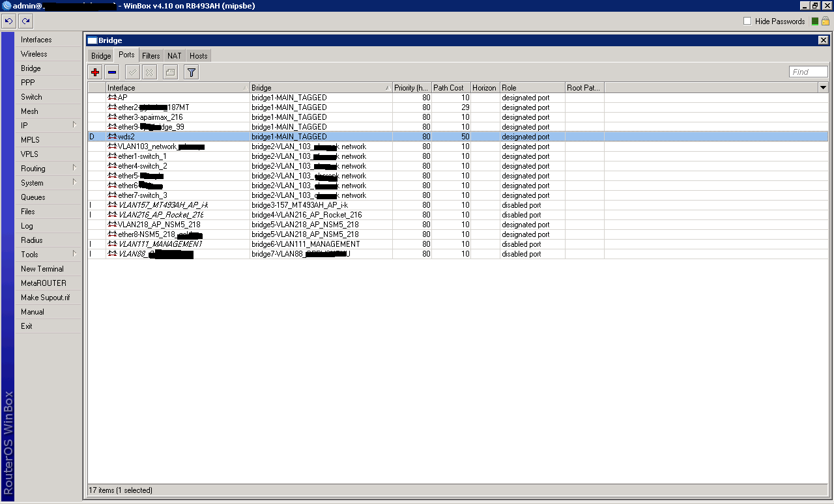
Task: Select Bridge in the sidebar menu
Action: click(49, 68)
